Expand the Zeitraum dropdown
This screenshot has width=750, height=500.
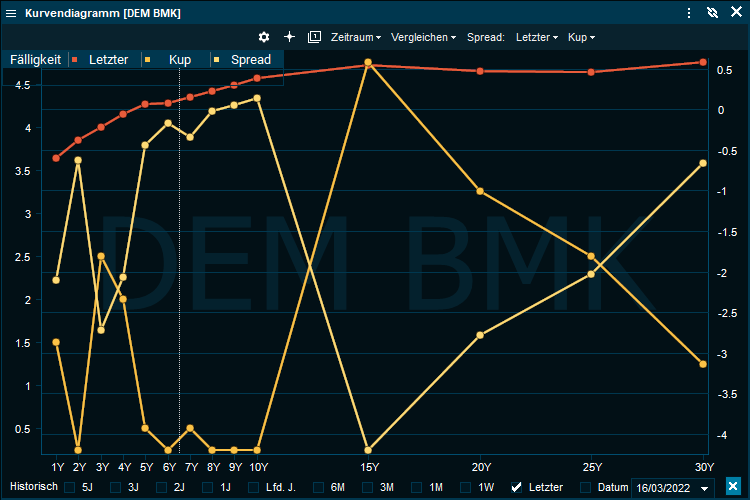point(356,37)
